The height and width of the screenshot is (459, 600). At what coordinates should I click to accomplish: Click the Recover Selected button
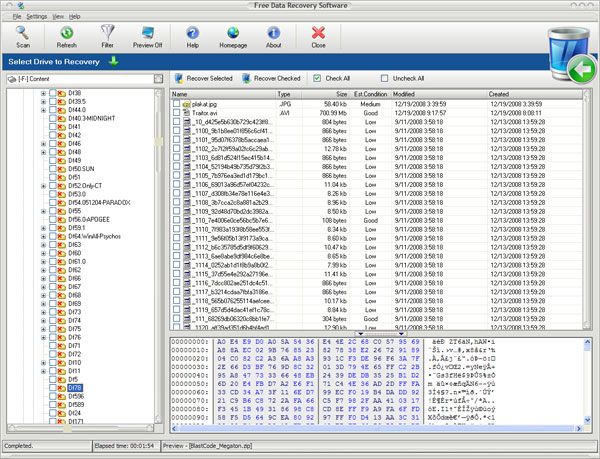pyautogui.click(x=204, y=78)
